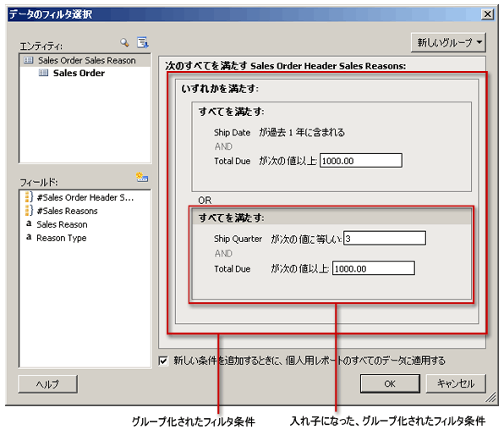The height and width of the screenshot is (435, 504).
Task: Click the ヘルプ button
Action: [47, 384]
